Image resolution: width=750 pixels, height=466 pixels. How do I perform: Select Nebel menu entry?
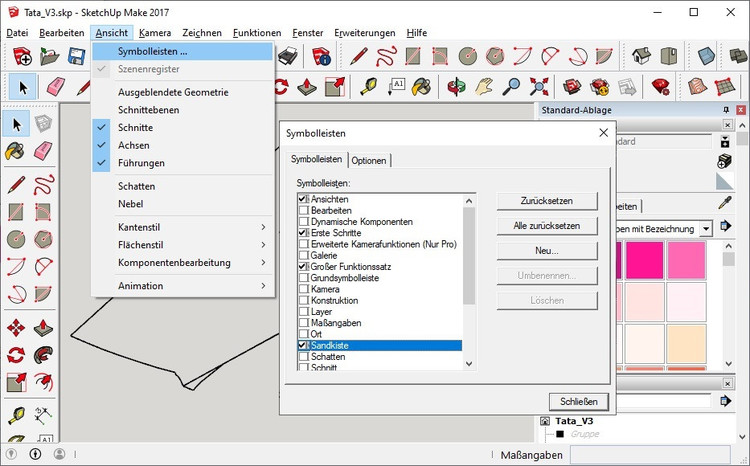[x=183, y=204]
